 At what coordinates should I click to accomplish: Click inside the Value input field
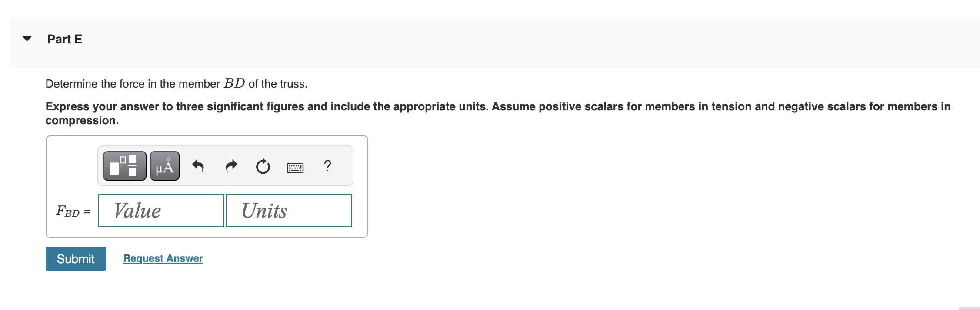[x=161, y=211]
